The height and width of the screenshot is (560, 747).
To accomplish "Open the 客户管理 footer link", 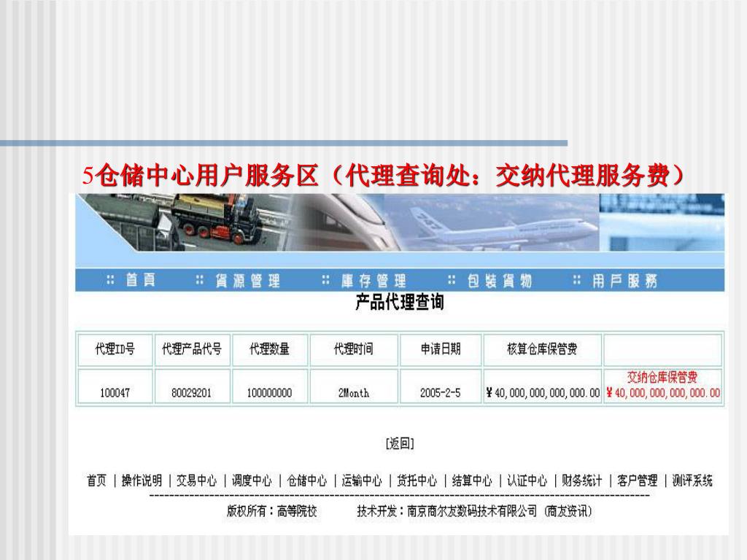I will click(x=638, y=480).
